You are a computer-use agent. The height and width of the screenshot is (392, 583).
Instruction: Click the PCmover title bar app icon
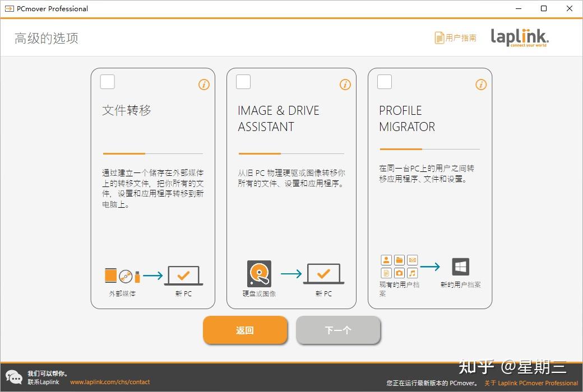point(9,8)
